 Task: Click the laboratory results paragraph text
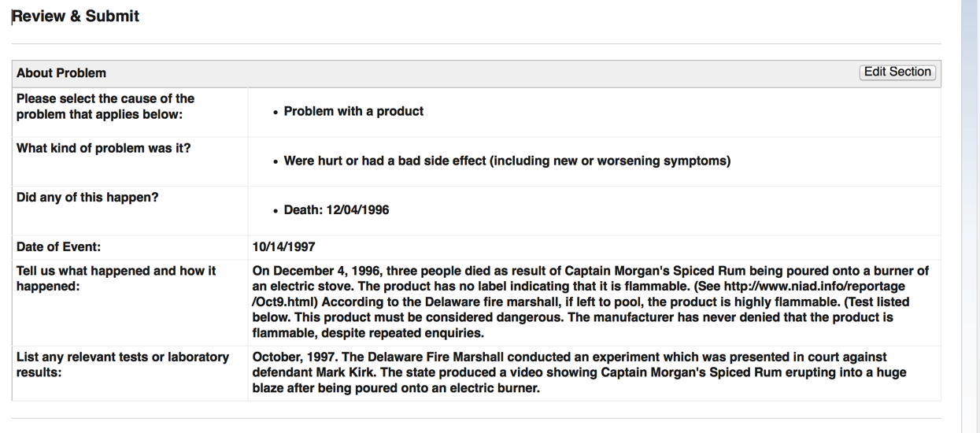pos(581,372)
